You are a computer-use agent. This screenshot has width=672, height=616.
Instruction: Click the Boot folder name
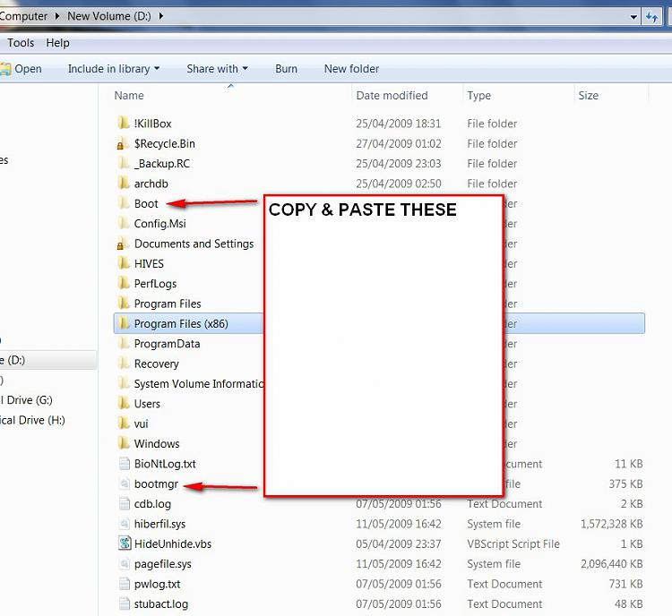tap(146, 203)
